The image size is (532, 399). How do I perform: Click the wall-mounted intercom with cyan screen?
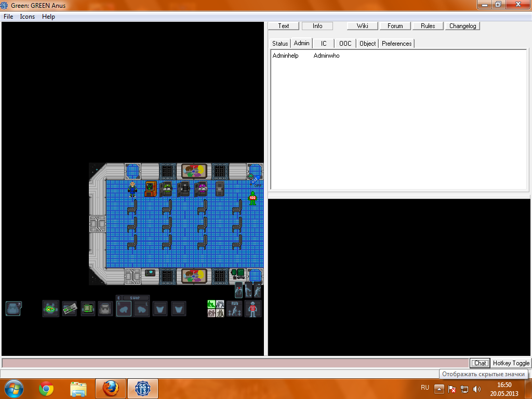(x=150, y=273)
